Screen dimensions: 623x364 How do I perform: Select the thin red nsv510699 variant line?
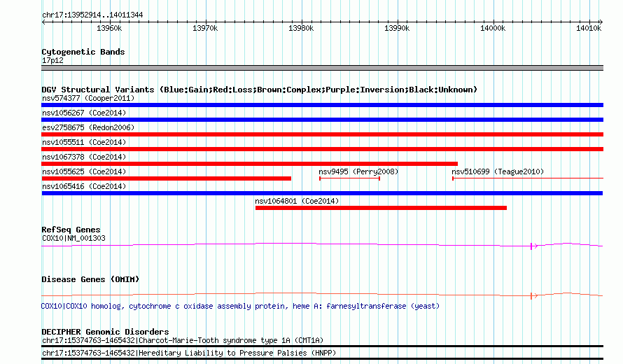[528, 178]
